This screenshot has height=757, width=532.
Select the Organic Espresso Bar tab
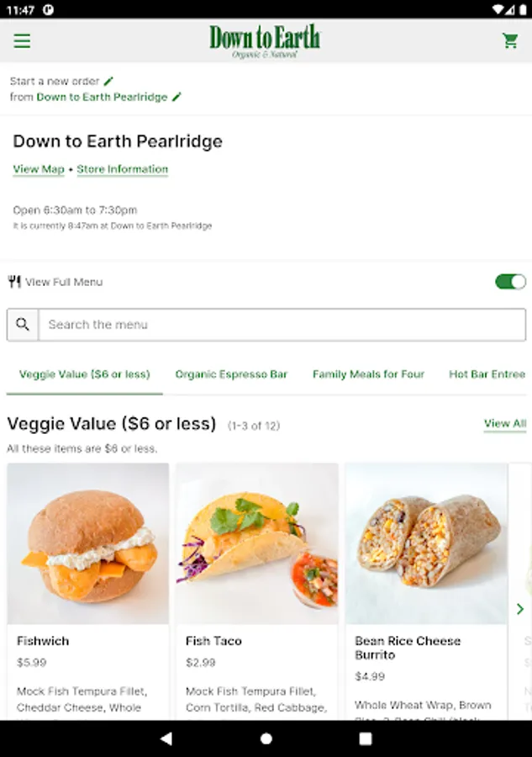pyautogui.click(x=231, y=374)
